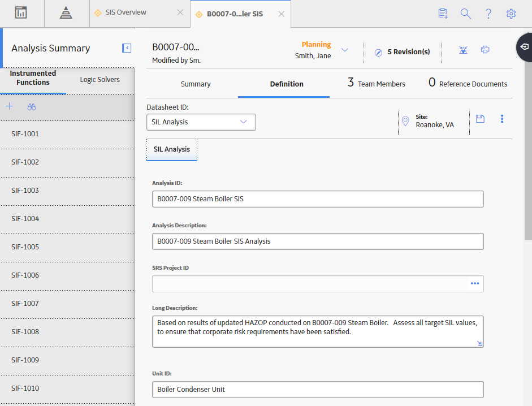This screenshot has height=406, width=532.
Task: Open the Datasheet ID SIL Analysis dropdown
Action: [x=201, y=122]
